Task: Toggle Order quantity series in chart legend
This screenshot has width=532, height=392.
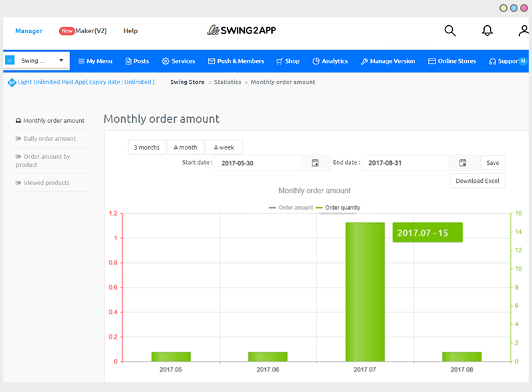Action: pyautogui.click(x=338, y=208)
